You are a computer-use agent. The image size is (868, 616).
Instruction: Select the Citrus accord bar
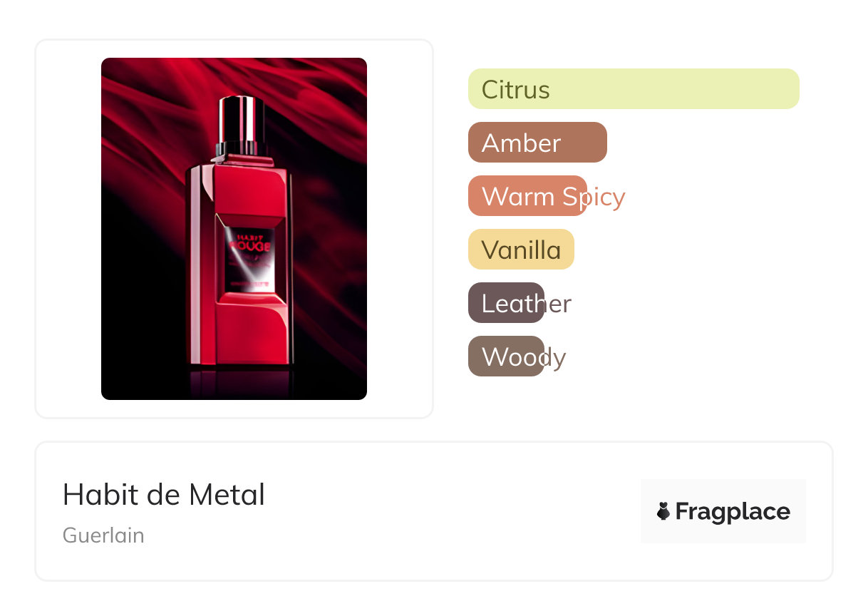tap(634, 89)
